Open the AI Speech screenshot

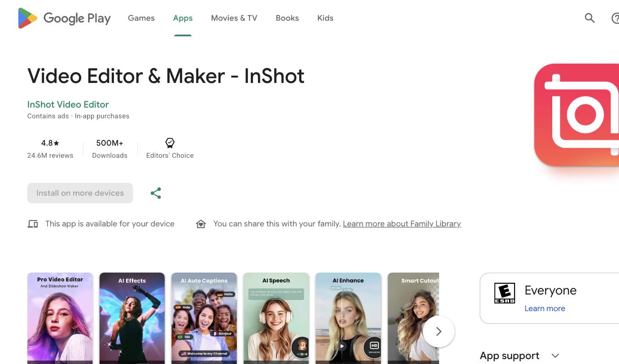276,318
